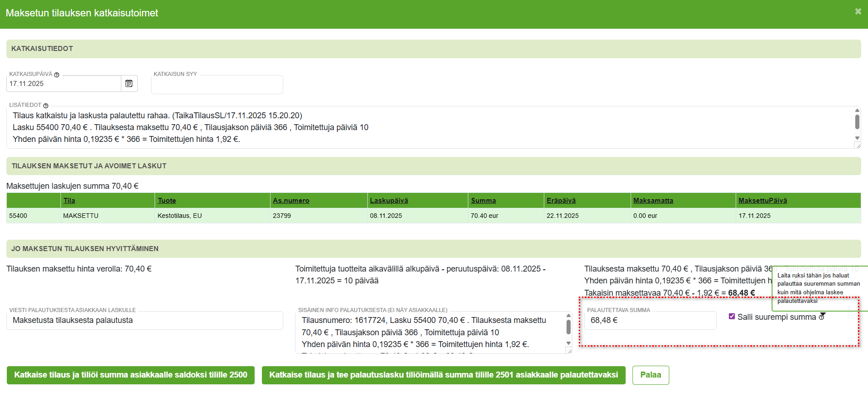Sort table by Tuote column

pos(166,201)
